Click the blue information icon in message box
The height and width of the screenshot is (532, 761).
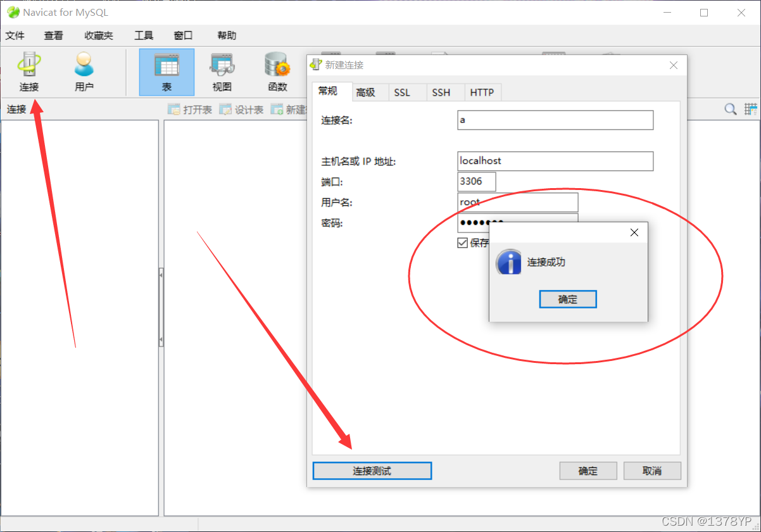508,262
